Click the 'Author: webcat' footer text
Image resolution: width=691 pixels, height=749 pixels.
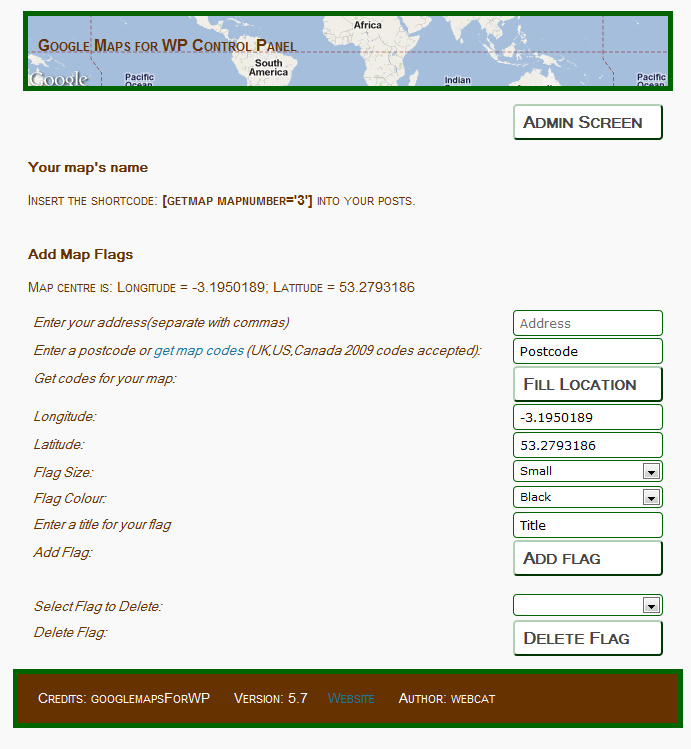[447, 698]
